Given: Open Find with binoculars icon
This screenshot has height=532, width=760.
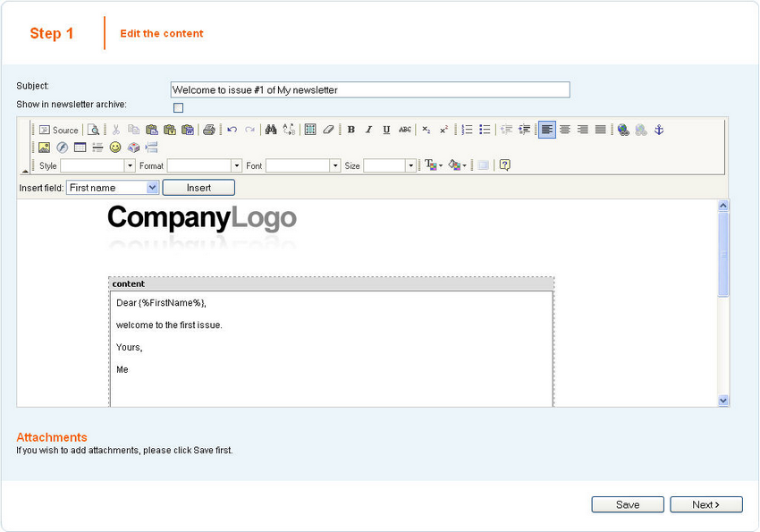Looking at the screenshot, I should click(271, 130).
